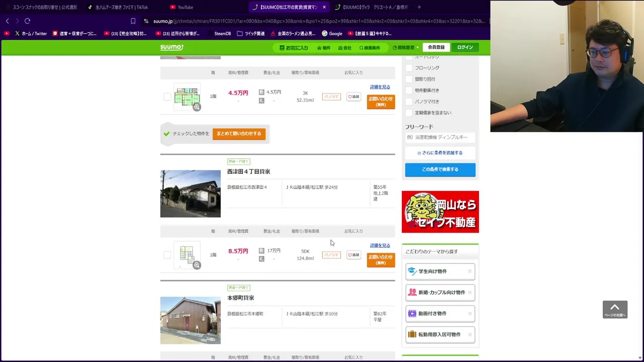The height and width of the screenshot is (362, 644).
Task: Check the フローリング filter
Action: pos(409,68)
